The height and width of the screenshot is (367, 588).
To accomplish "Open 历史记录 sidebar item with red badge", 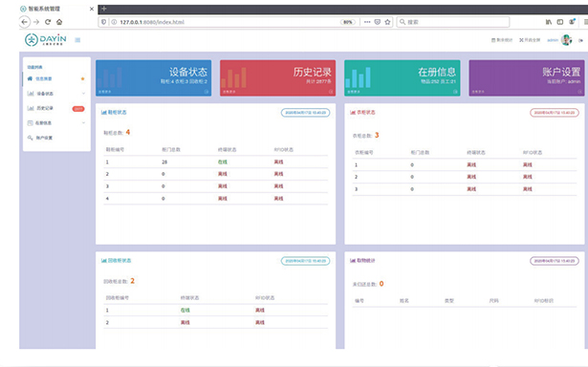I will coord(56,108).
